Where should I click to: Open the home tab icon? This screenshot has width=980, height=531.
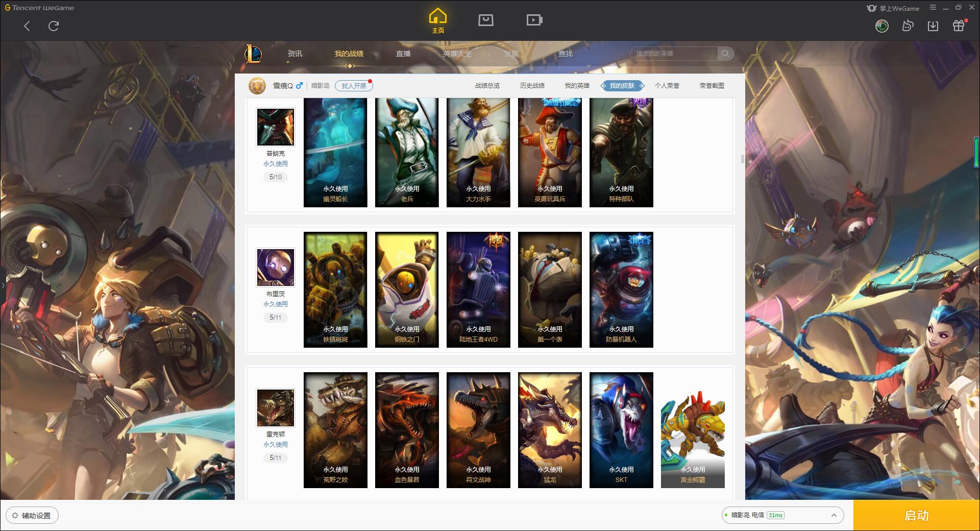coord(437,21)
